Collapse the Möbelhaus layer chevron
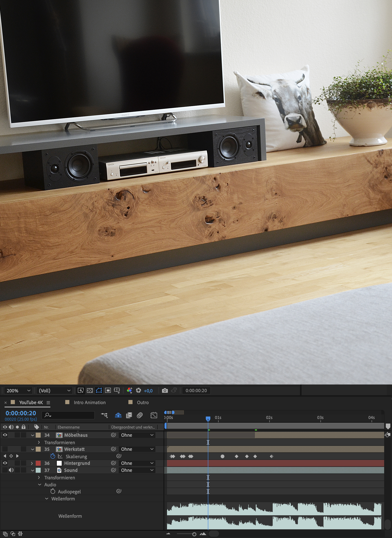Viewport: 392px width, 538px height. (32, 435)
